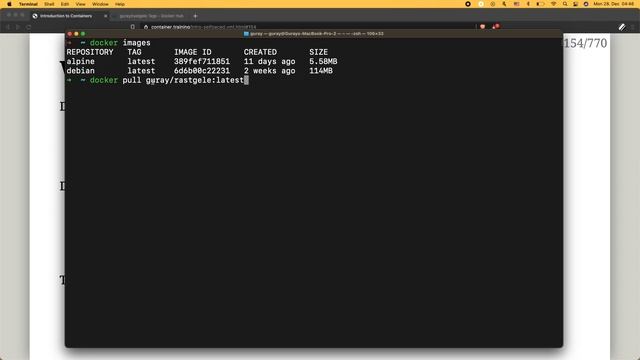Click the TAG column header

coord(134,52)
